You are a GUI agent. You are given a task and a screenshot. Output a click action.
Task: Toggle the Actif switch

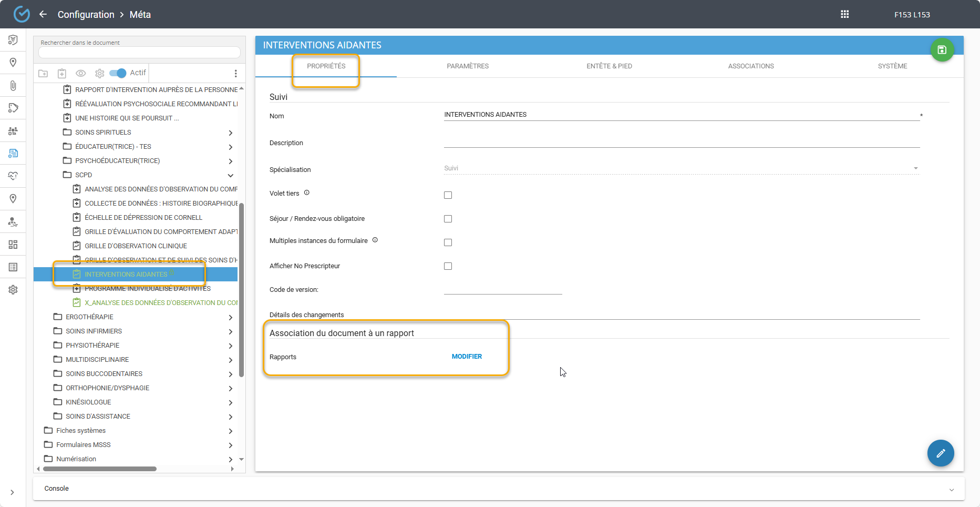click(x=118, y=73)
